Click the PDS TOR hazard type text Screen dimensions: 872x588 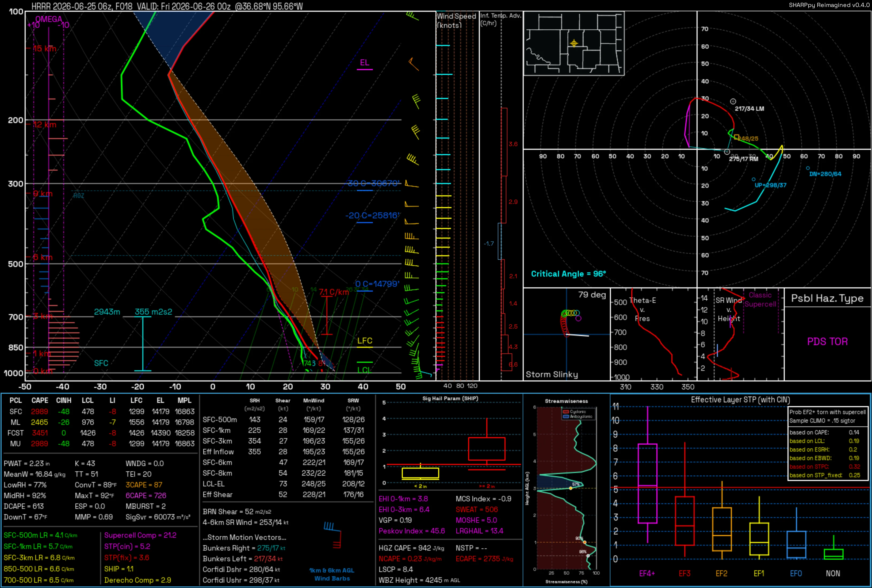coord(827,342)
